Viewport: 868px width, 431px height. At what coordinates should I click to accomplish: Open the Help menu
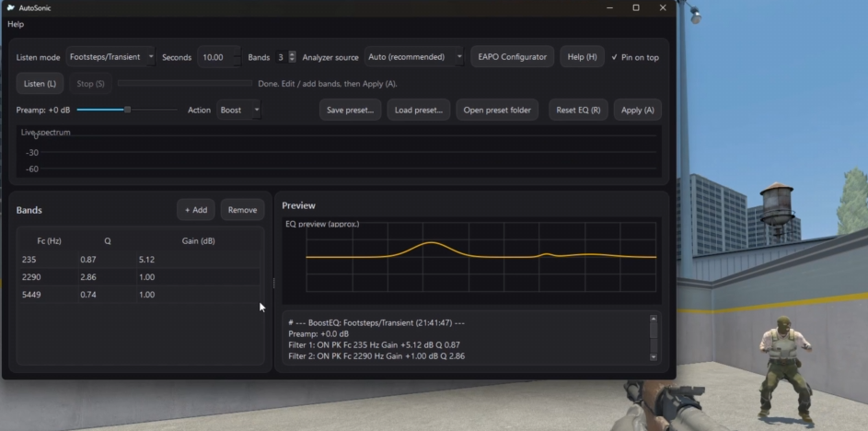[16, 24]
